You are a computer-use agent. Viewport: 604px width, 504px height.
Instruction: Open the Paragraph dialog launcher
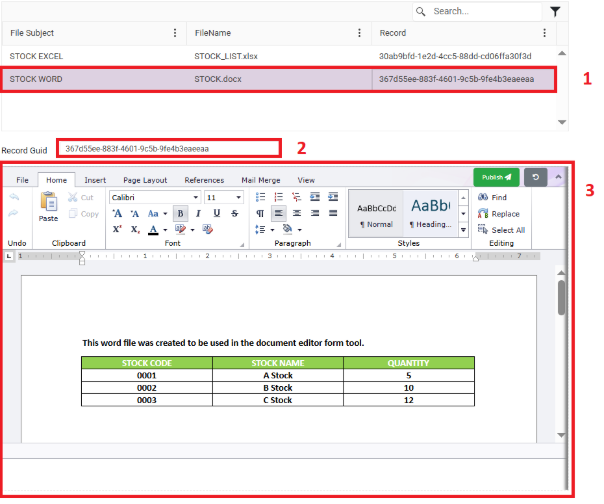point(339,244)
